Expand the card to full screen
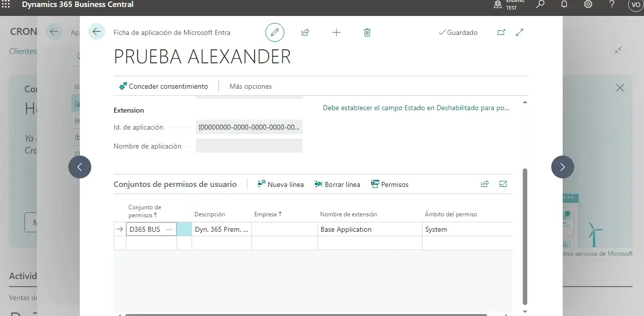 [519, 32]
